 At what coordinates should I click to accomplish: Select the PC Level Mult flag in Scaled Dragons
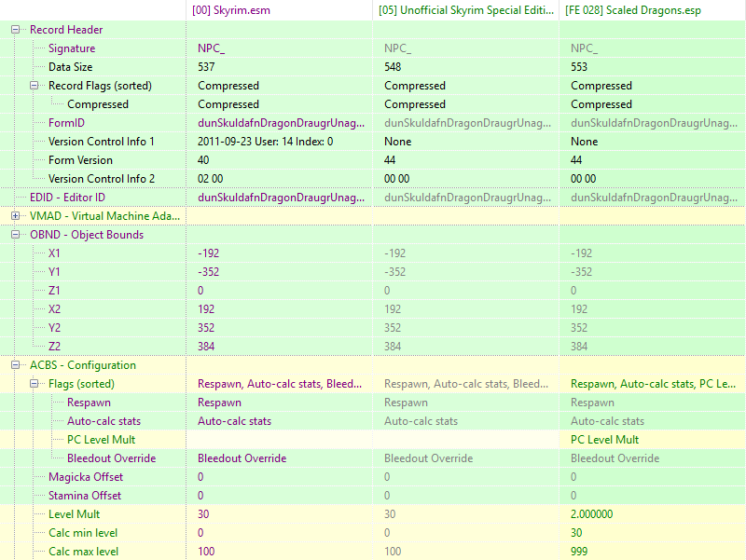click(604, 440)
